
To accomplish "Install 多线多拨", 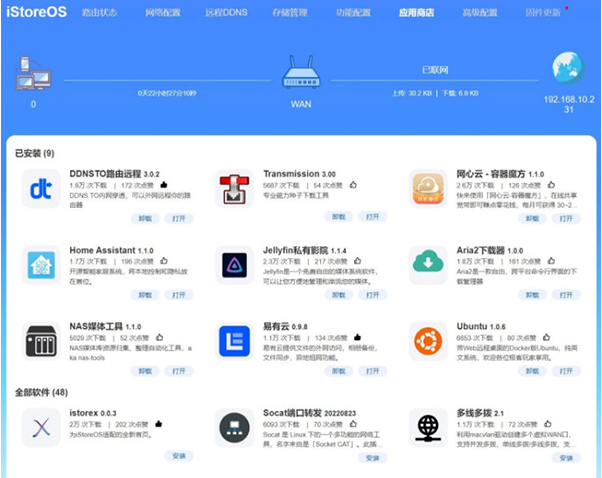I will click(x=566, y=458).
